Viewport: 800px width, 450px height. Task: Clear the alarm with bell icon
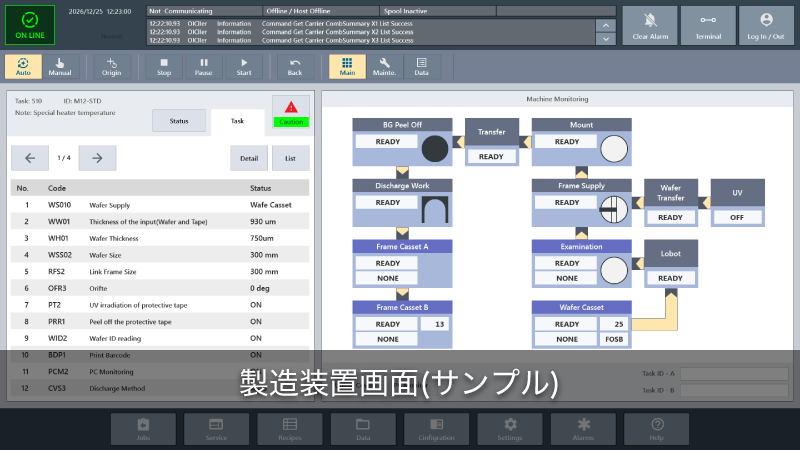tap(650, 25)
